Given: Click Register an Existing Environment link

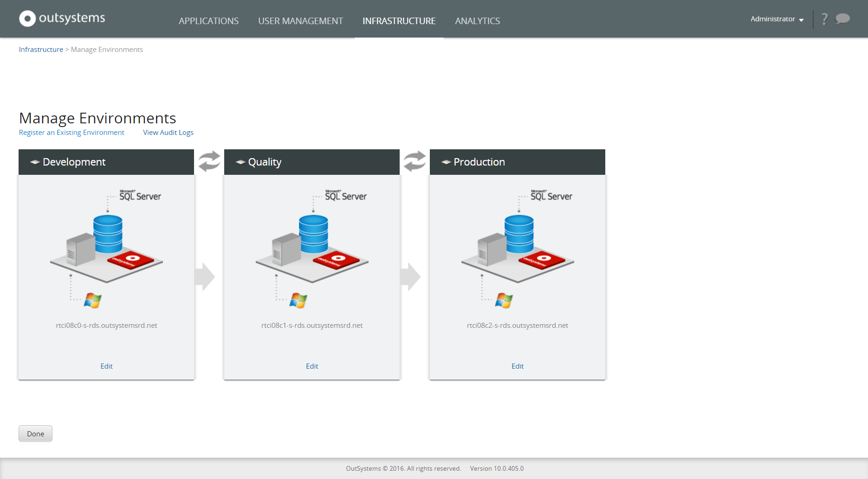Looking at the screenshot, I should coord(71,133).
